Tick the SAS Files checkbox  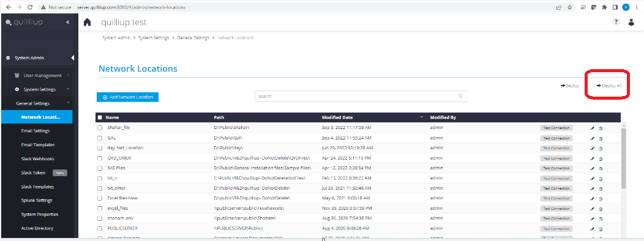point(100,168)
